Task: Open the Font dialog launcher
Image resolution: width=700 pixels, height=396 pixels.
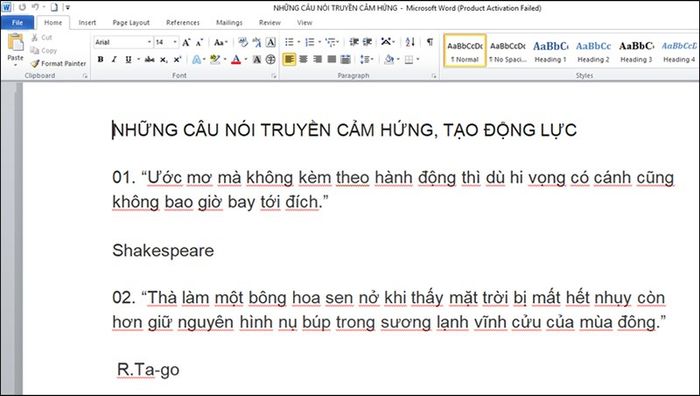Action: click(274, 76)
